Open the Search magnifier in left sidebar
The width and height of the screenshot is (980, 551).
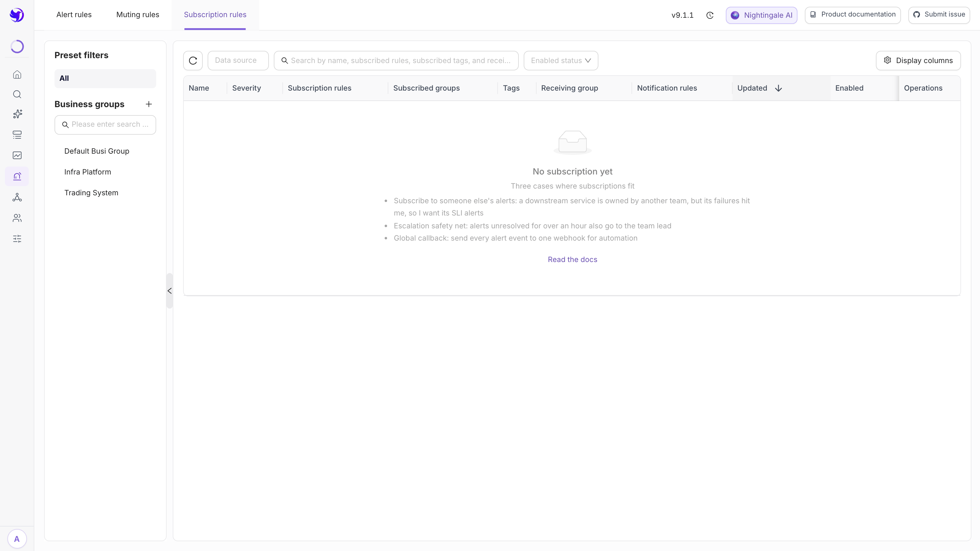tap(17, 94)
